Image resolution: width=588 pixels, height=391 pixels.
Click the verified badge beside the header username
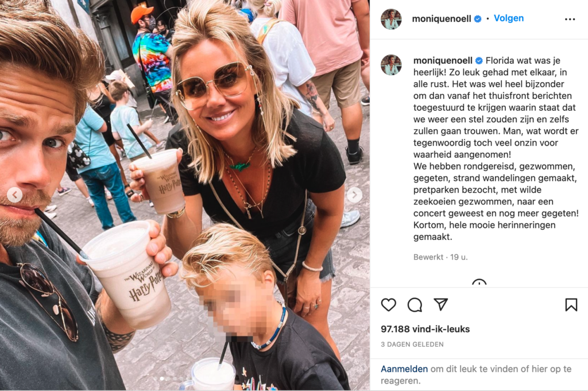coord(478,19)
